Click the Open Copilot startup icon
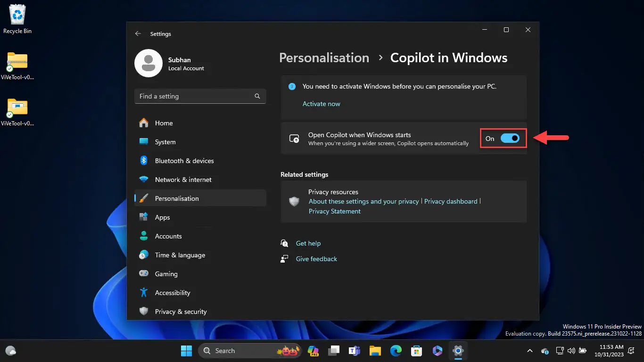Viewport: 644px width, 362px height. pos(294,139)
